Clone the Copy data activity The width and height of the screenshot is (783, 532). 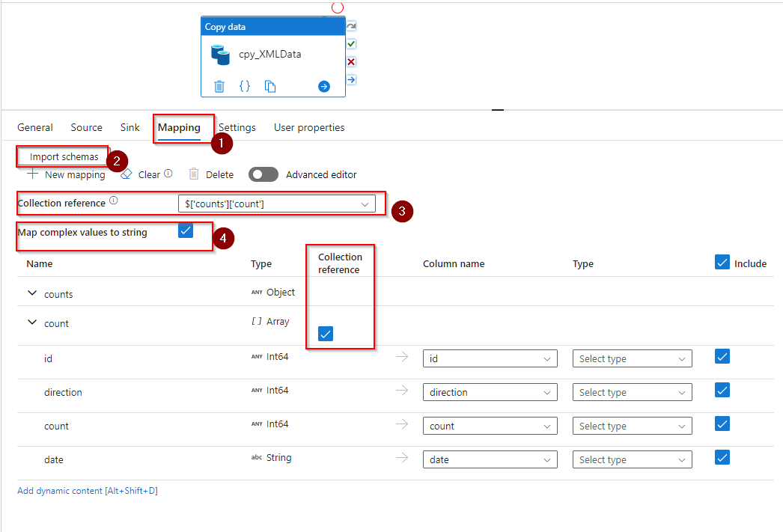point(270,86)
